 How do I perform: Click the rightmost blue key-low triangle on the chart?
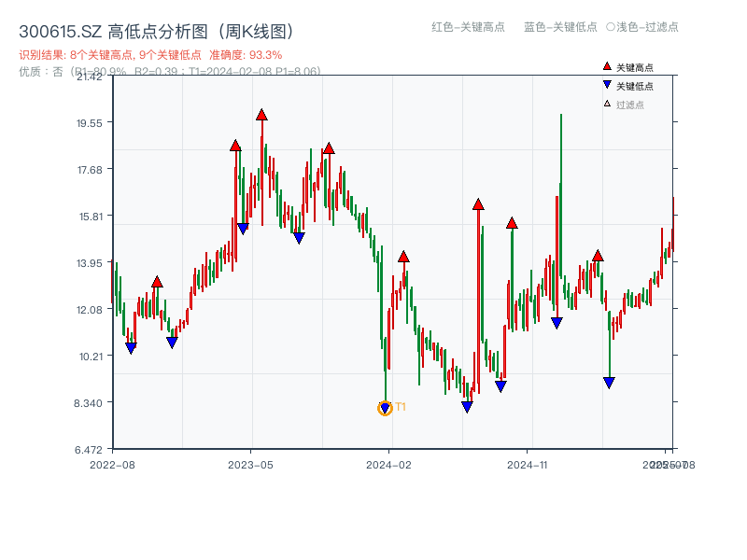(x=610, y=380)
